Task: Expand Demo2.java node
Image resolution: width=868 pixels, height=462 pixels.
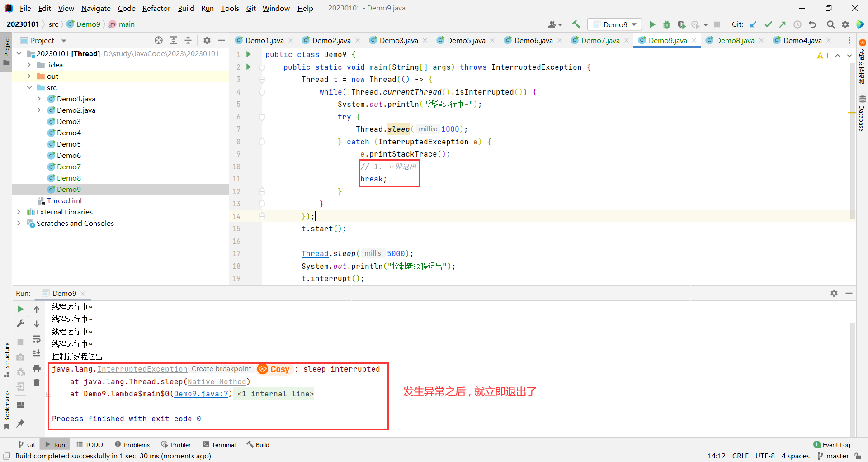Action: [x=39, y=110]
